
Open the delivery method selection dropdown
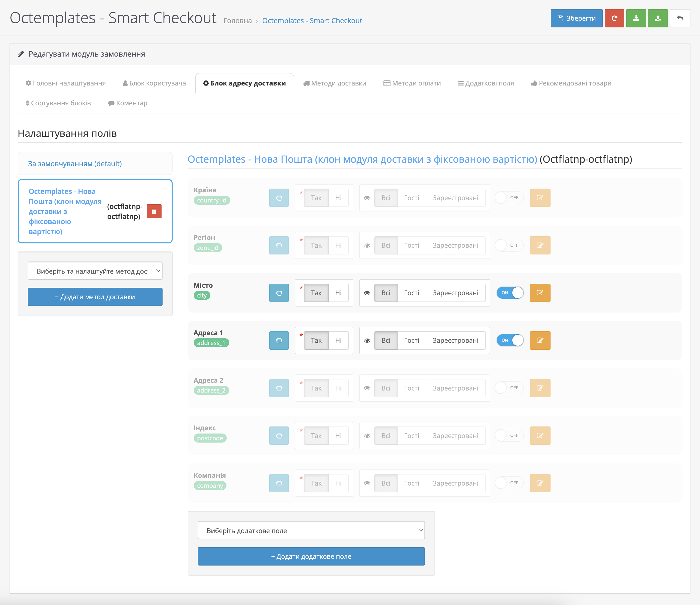point(95,271)
